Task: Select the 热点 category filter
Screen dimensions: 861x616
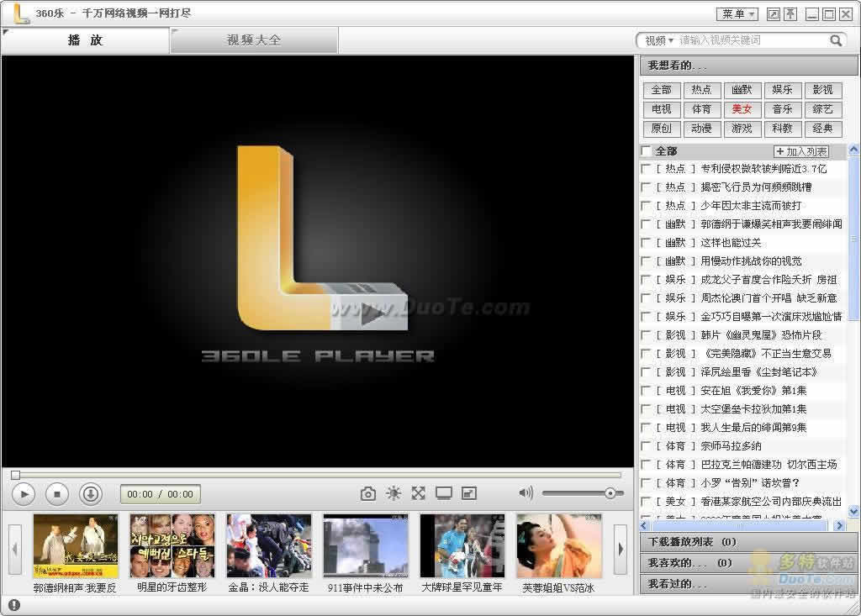Action: [702, 89]
